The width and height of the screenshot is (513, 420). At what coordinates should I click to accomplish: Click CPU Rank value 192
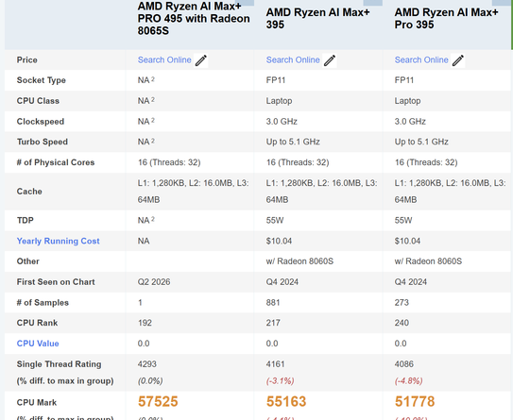pos(145,323)
